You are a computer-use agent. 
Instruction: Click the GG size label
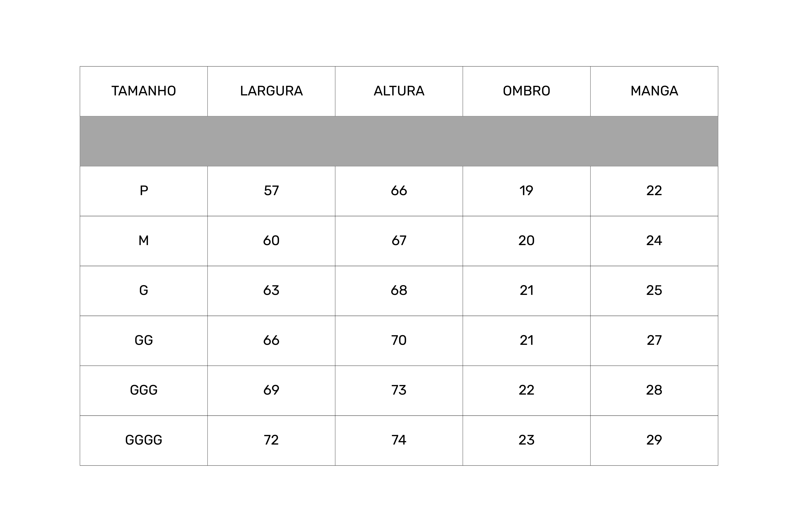143,340
